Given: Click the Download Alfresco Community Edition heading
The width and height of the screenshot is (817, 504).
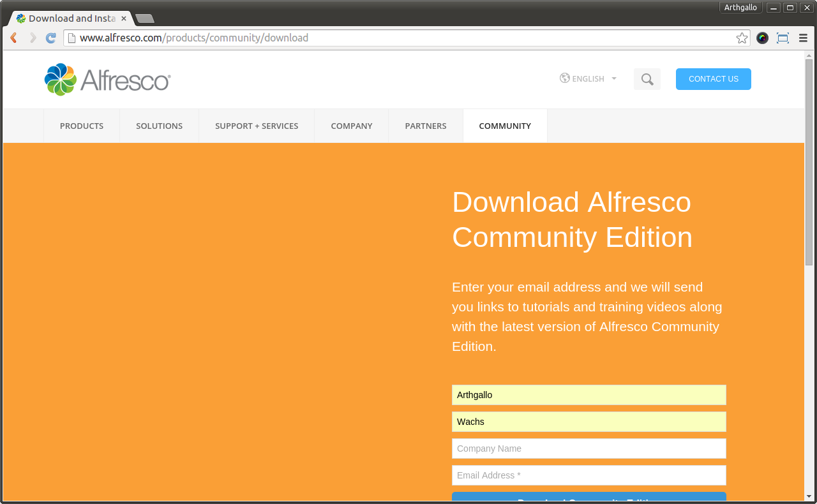Looking at the screenshot, I should pos(572,219).
